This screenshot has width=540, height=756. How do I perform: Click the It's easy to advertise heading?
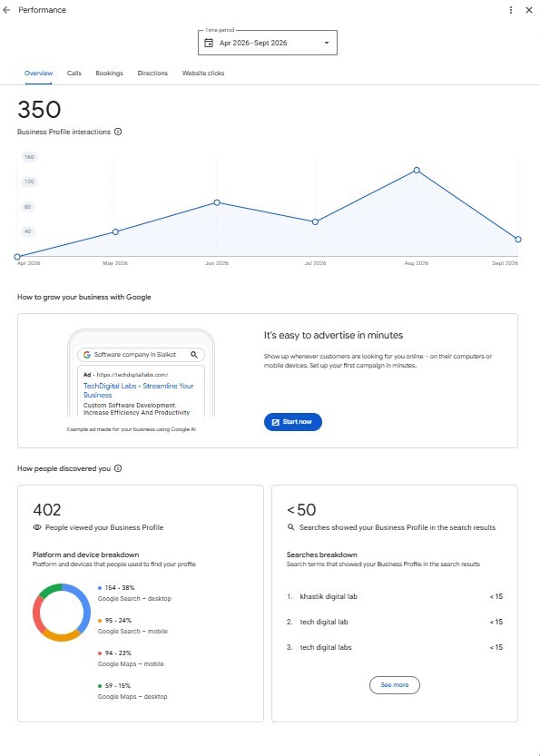[x=333, y=336]
